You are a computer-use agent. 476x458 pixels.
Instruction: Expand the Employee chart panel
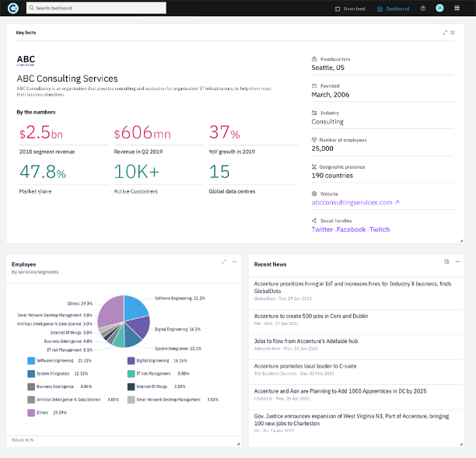point(224,261)
